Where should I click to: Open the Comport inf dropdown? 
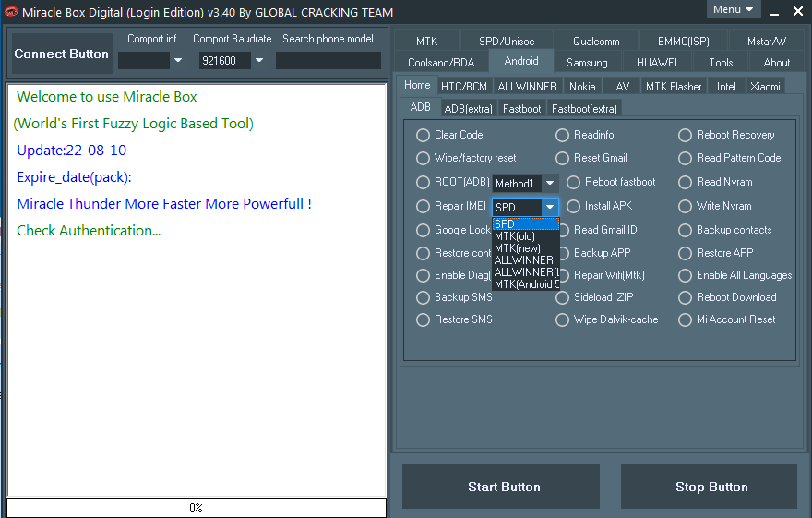pos(177,61)
